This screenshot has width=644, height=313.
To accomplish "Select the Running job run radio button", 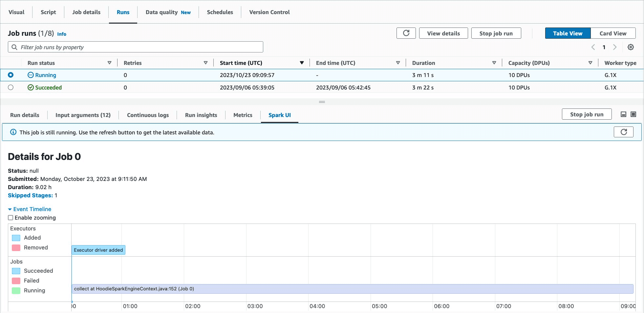I will pyautogui.click(x=11, y=75).
